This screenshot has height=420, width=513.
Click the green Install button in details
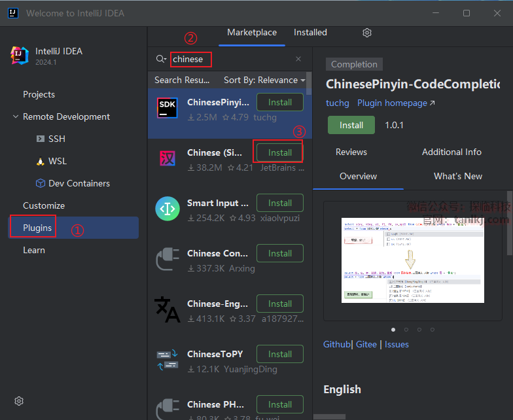[x=351, y=125]
